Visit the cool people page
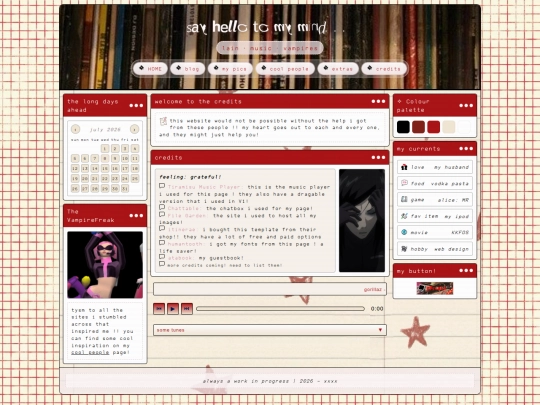The width and height of the screenshot is (540, 405). pos(285,69)
